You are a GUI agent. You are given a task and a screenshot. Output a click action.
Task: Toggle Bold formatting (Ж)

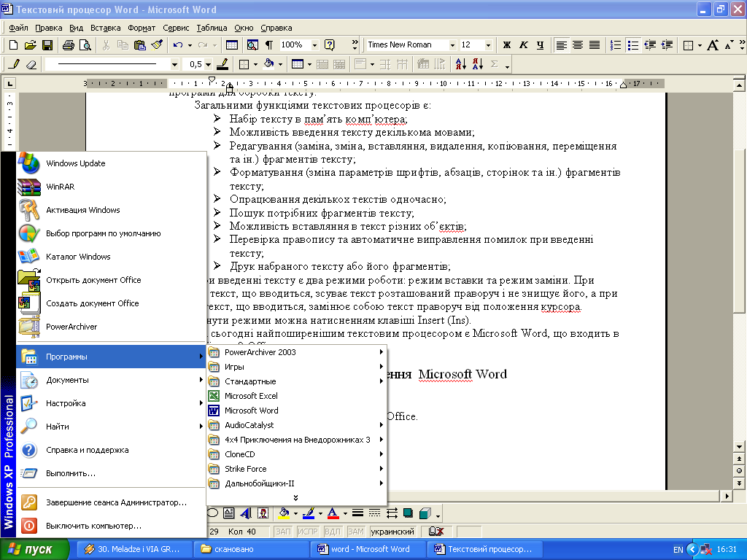click(x=507, y=44)
